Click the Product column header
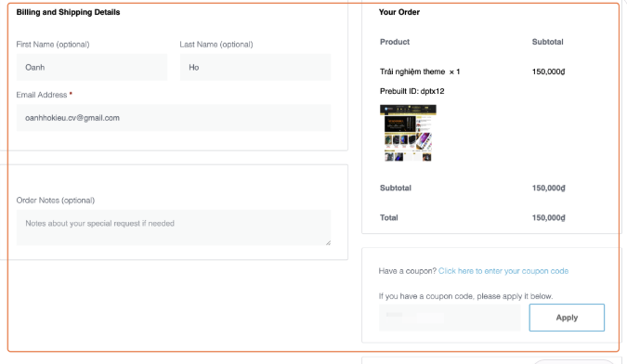The width and height of the screenshot is (627, 364). tap(395, 42)
